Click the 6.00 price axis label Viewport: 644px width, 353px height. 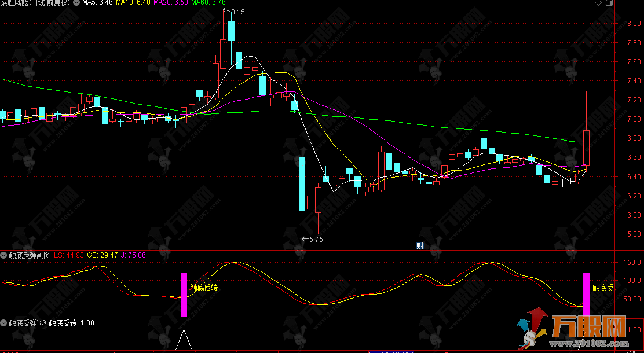[x=634, y=215]
